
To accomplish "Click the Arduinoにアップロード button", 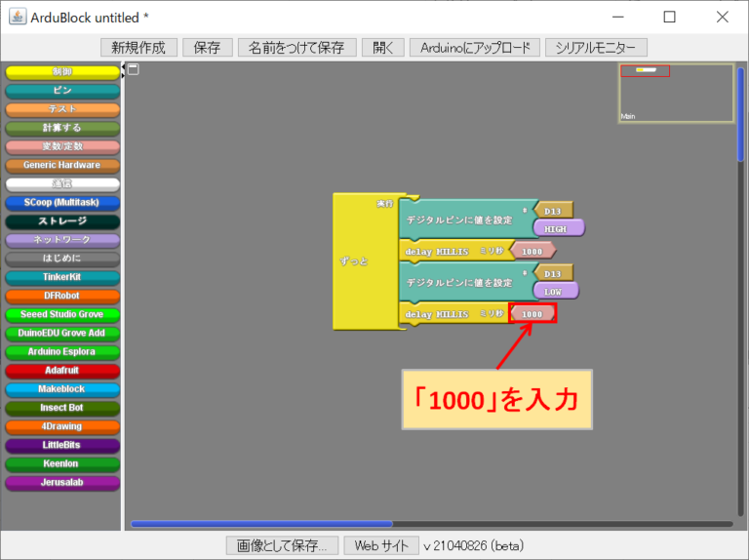I will [x=475, y=48].
